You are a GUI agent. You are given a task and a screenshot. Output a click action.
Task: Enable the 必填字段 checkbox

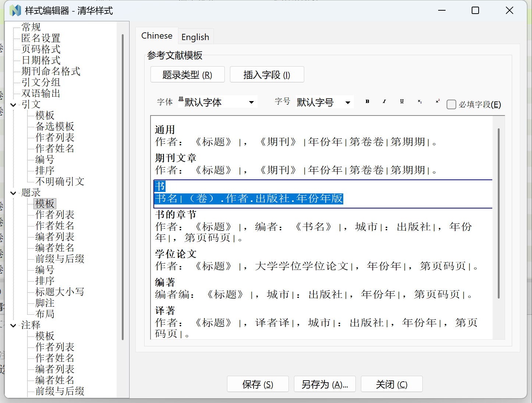[x=451, y=104]
